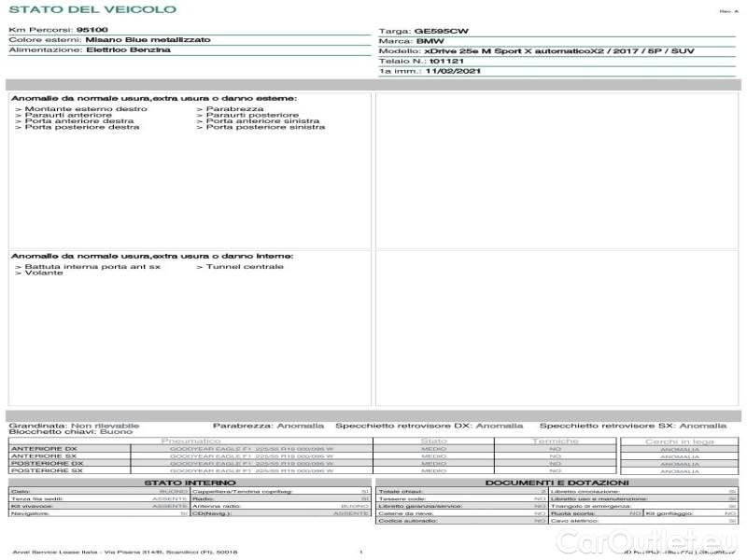
Task: Select the first registration date '11/02/2021'
Action: click(x=453, y=71)
